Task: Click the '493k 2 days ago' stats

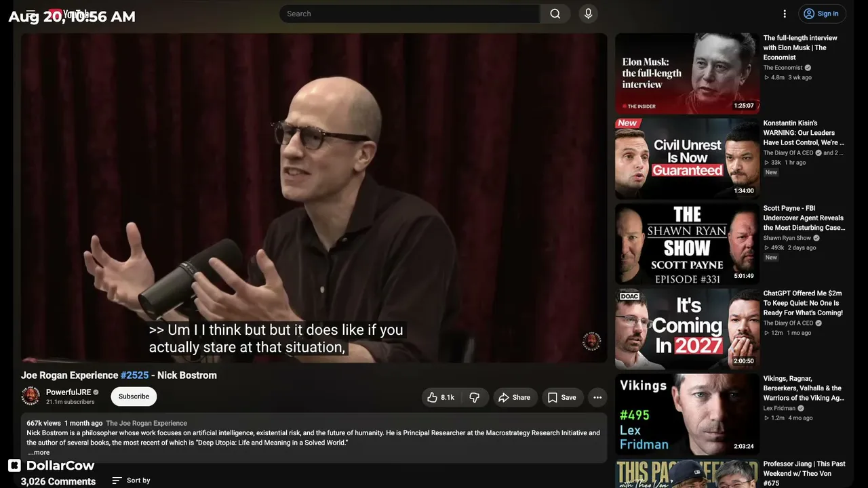Action: click(790, 248)
